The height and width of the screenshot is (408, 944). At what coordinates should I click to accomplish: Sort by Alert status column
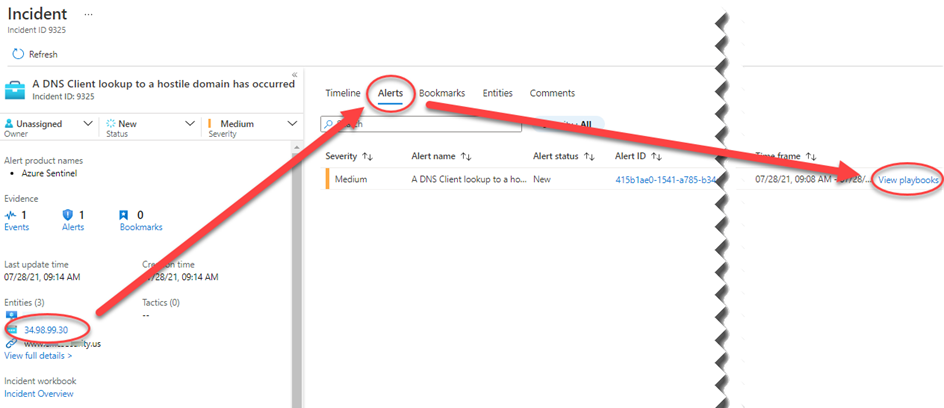[x=589, y=156]
